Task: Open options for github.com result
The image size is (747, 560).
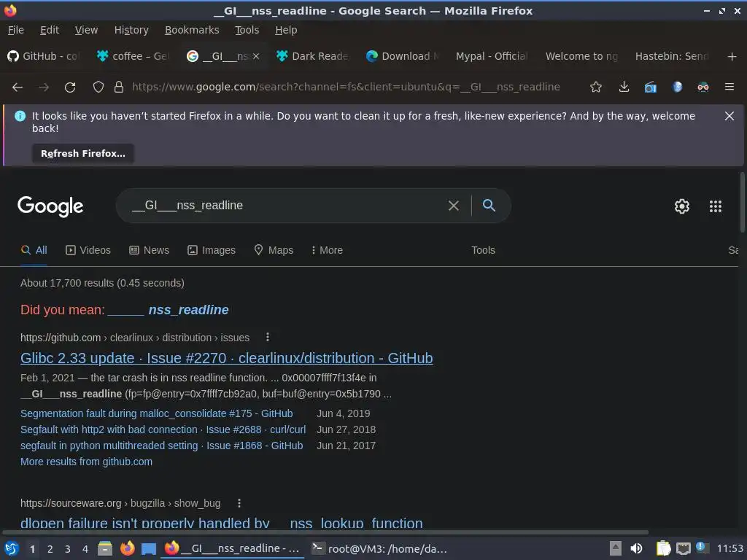Action: (x=268, y=337)
